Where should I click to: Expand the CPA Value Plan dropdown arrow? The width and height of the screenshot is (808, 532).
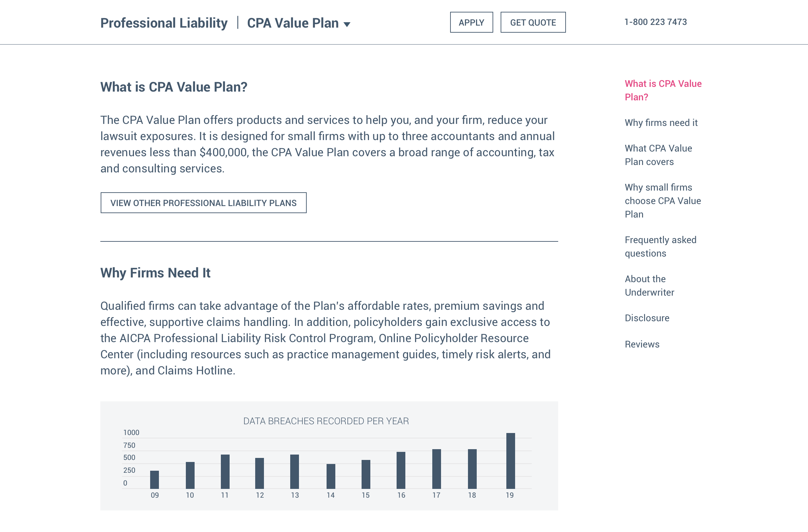click(347, 24)
